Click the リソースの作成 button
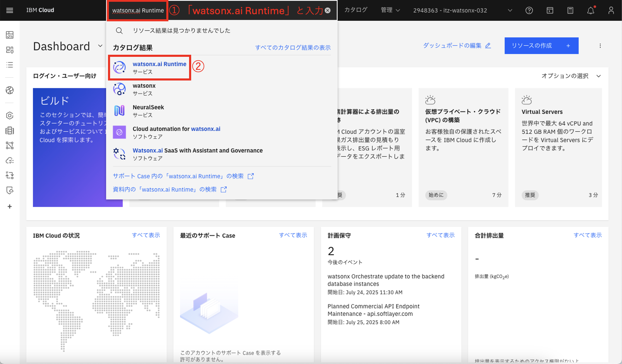 click(541, 46)
